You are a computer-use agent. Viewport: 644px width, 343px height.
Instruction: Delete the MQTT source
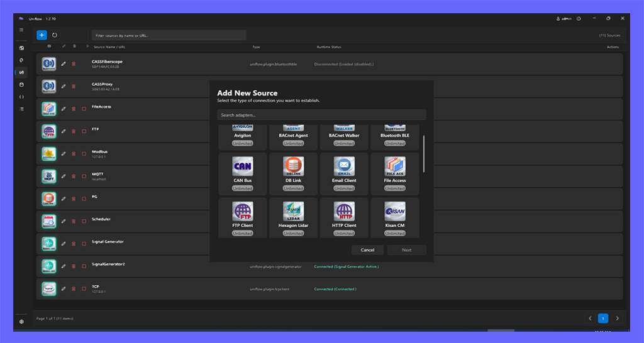tap(74, 177)
